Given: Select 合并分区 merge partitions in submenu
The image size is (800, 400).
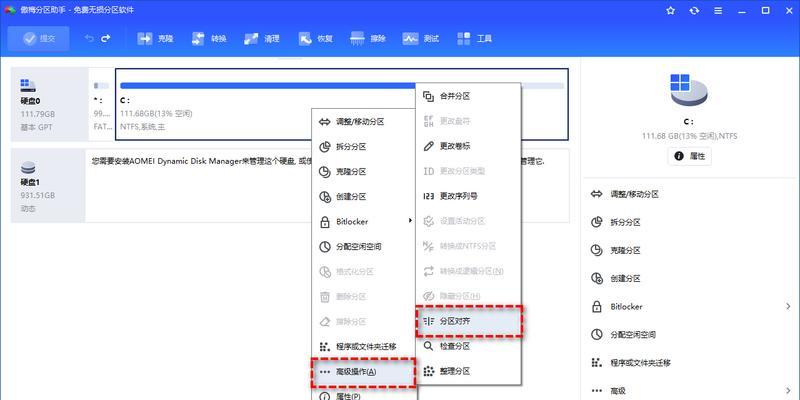Looking at the screenshot, I should (468, 96).
